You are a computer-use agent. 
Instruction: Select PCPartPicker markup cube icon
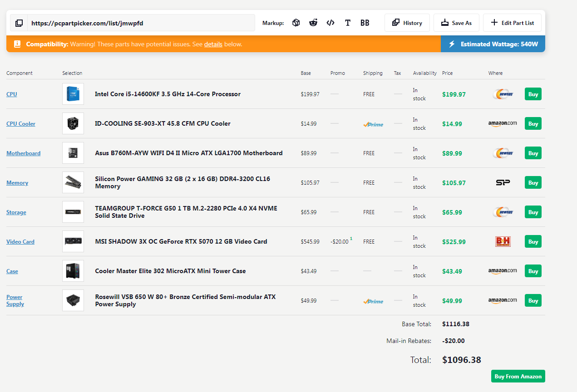(296, 23)
